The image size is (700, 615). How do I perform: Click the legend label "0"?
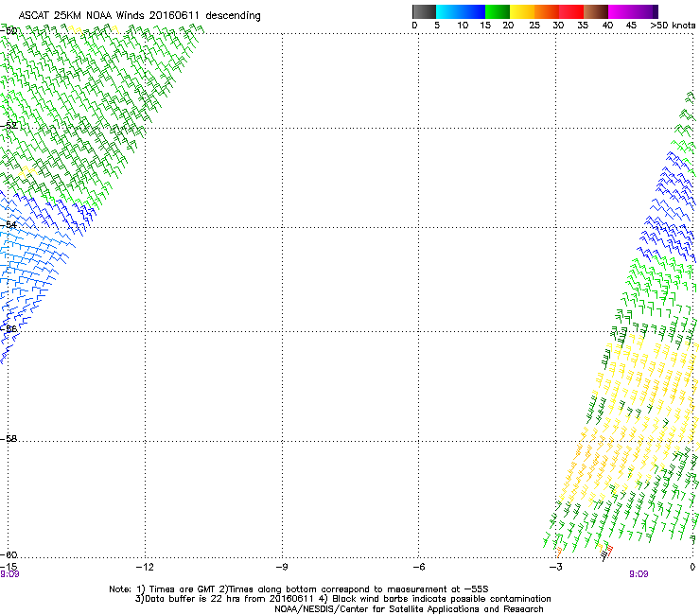pyautogui.click(x=414, y=26)
